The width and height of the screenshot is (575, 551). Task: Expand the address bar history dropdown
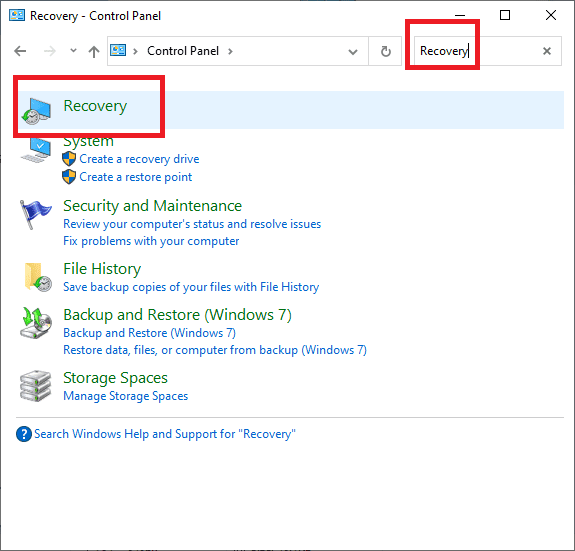353,52
